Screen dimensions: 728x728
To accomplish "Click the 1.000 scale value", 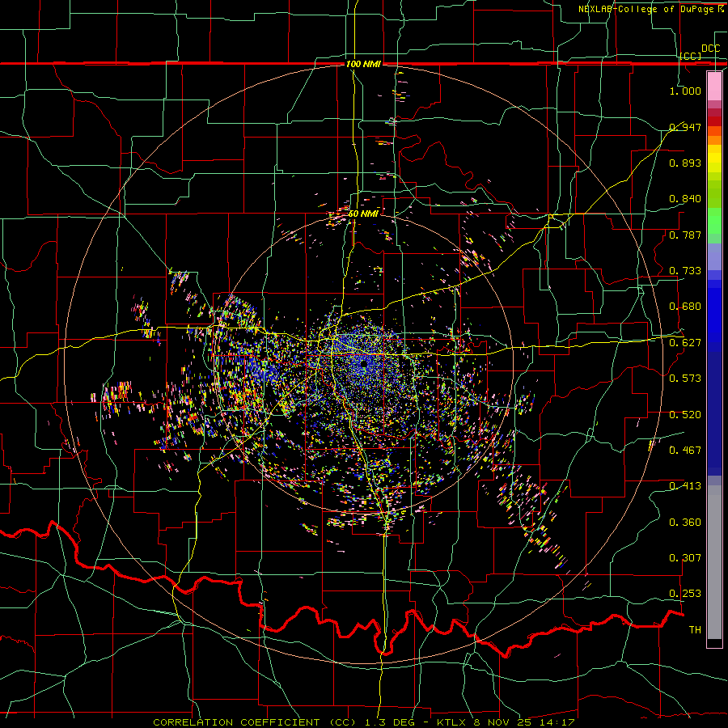I will (685, 91).
